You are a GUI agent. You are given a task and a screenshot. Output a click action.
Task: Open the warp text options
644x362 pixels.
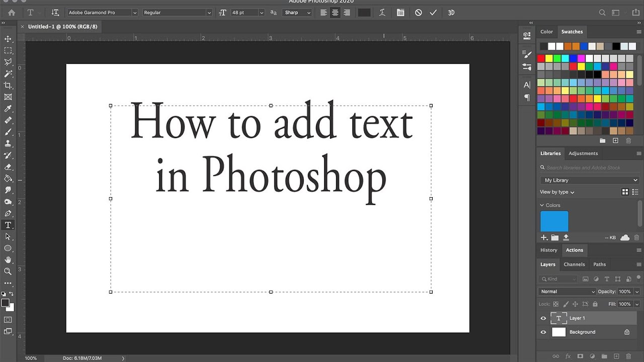pos(382,13)
